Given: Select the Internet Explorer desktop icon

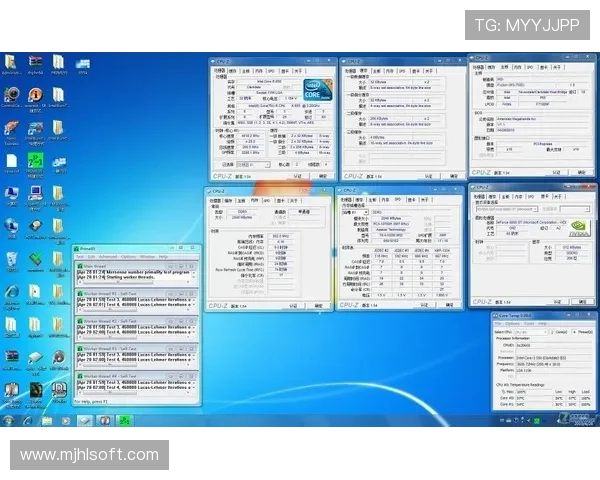Looking at the screenshot, I should (11, 292).
